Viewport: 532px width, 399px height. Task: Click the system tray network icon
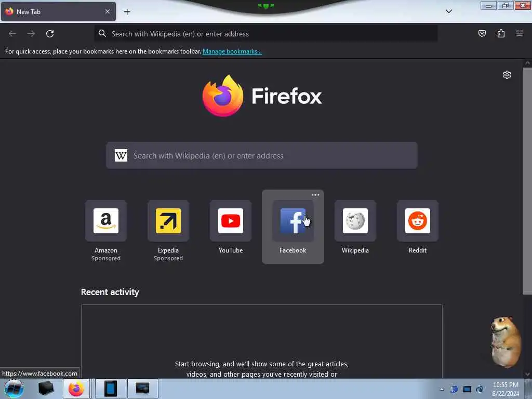click(480, 389)
